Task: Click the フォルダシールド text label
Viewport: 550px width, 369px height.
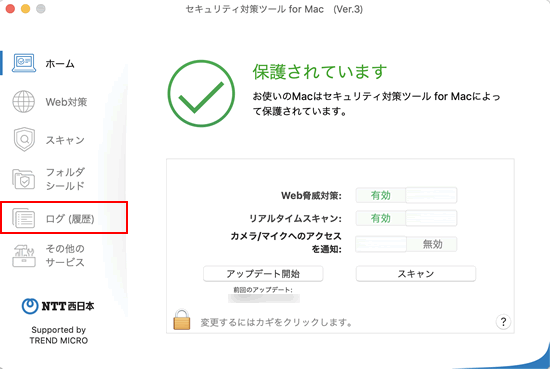Action: 65,179
